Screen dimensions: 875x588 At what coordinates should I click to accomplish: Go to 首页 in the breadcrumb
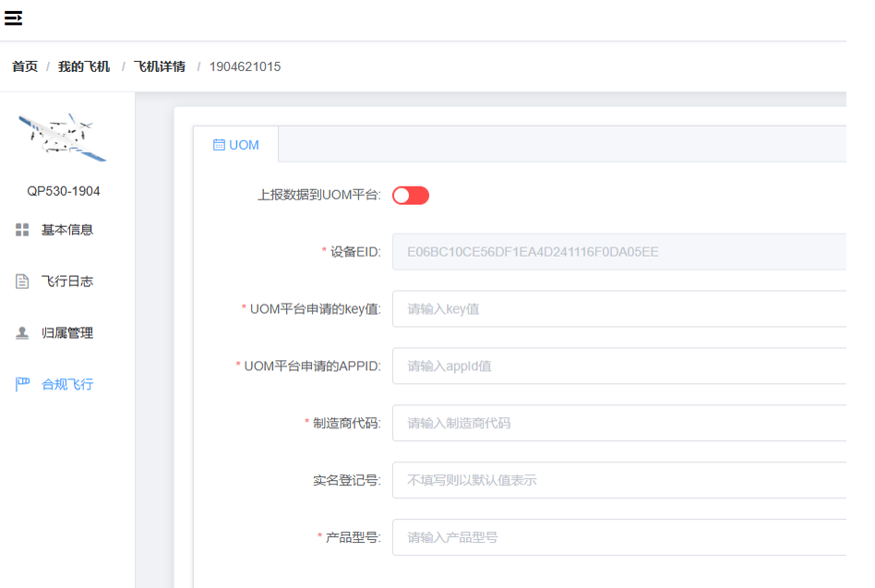25,66
